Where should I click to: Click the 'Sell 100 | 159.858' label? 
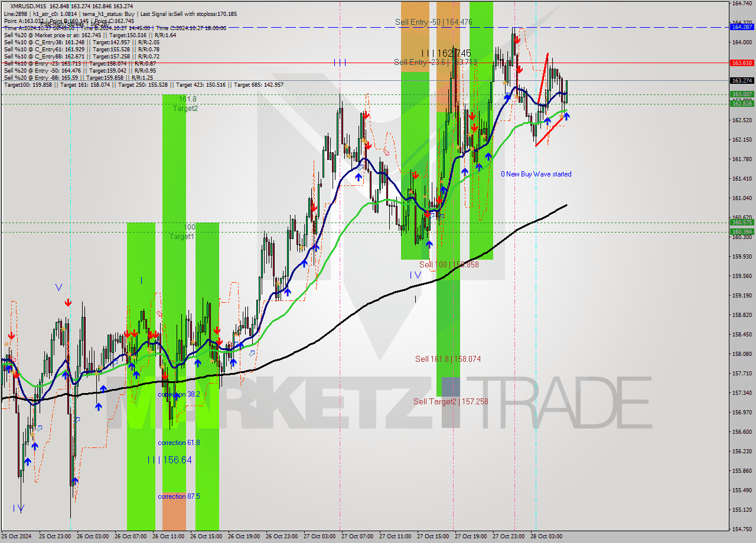coord(449,265)
